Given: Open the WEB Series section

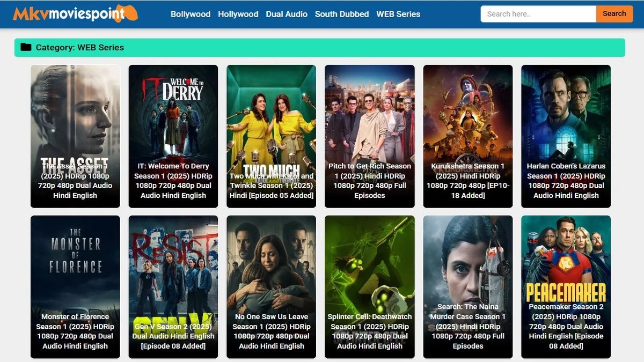Looking at the screenshot, I should pos(398,14).
